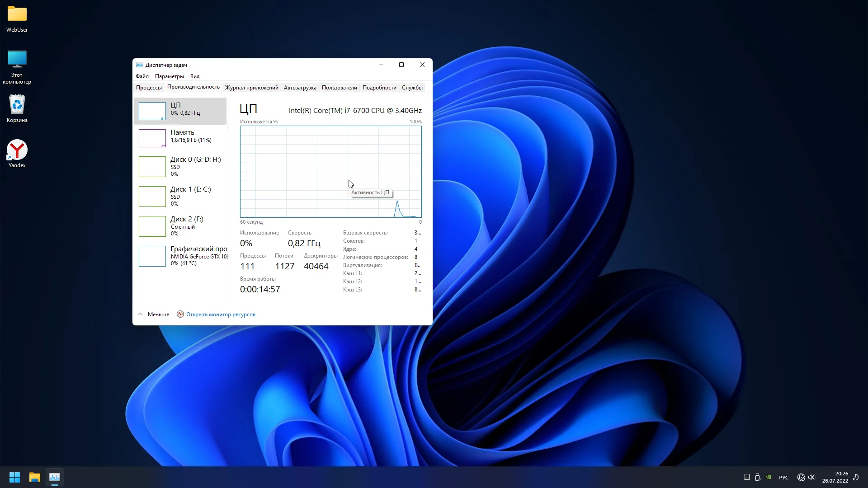Open the Параметры menu

(x=169, y=76)
